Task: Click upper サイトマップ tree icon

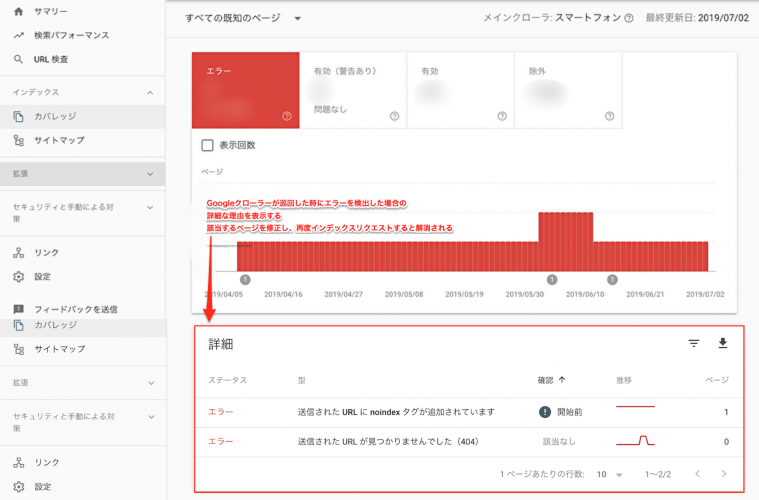Action: point(18,140)
